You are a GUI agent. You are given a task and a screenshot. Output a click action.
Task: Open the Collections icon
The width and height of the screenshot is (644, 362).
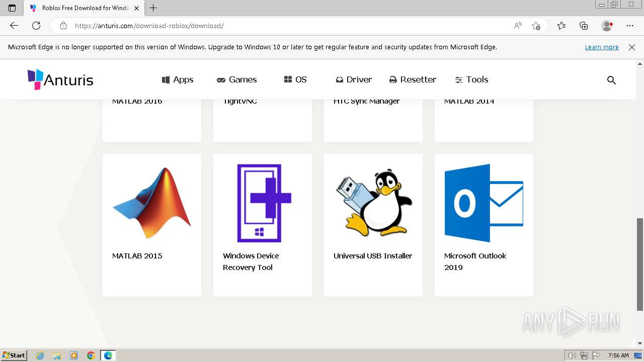coord(584,26)
